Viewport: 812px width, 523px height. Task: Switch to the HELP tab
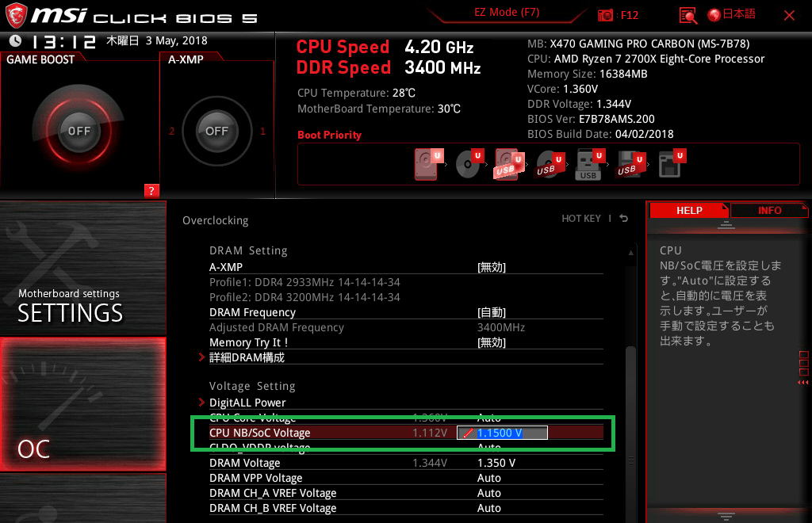point(689,210)
